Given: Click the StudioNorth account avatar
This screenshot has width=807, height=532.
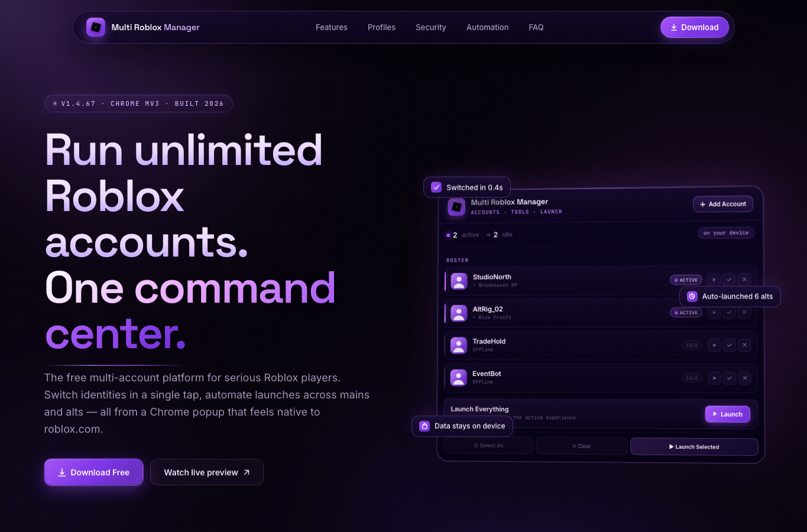Looking at the screenshot, I should pyautogui.click(x=459, y=281).
